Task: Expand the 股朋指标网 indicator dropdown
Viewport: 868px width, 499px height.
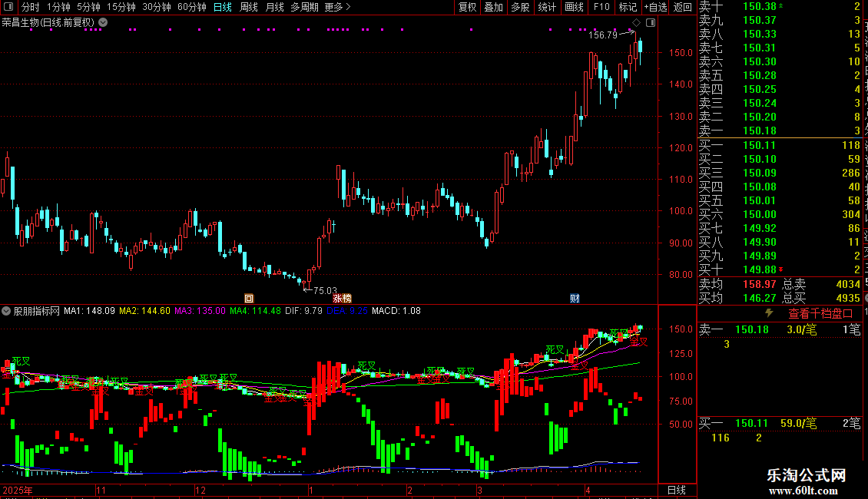Action: pyautogui.click(x=6, y=311)
